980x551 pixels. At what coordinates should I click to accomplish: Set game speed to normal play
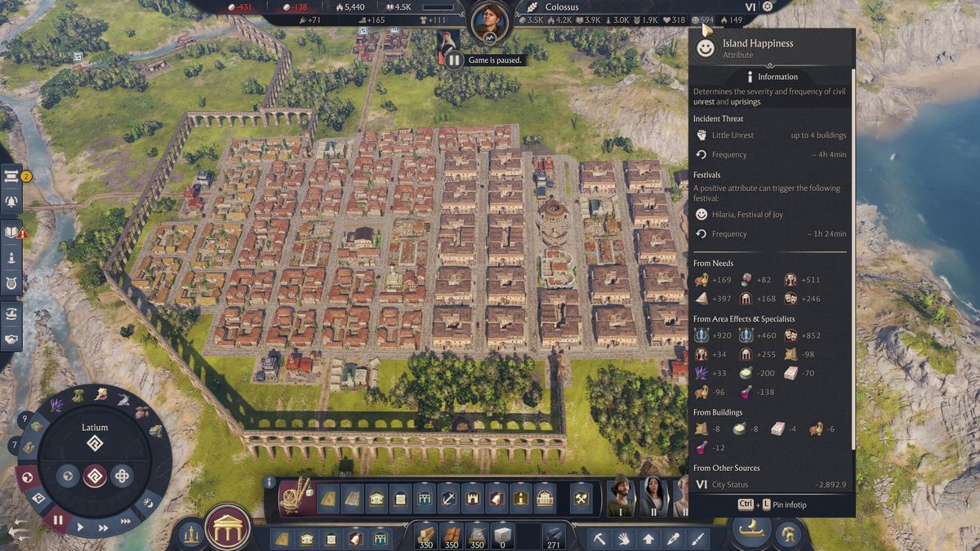pyautogui.click(x=80, y=527)
